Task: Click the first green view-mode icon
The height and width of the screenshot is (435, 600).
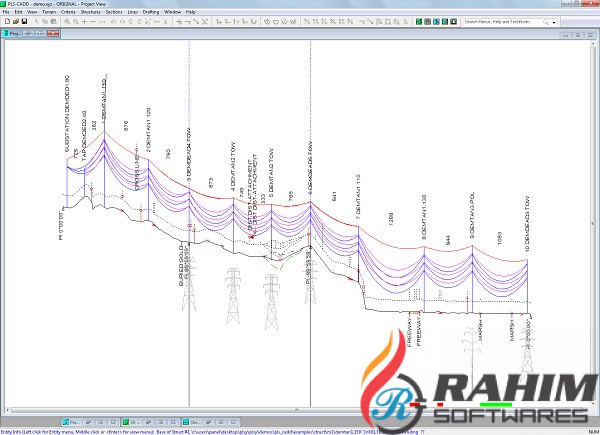Action: point(419,22)
